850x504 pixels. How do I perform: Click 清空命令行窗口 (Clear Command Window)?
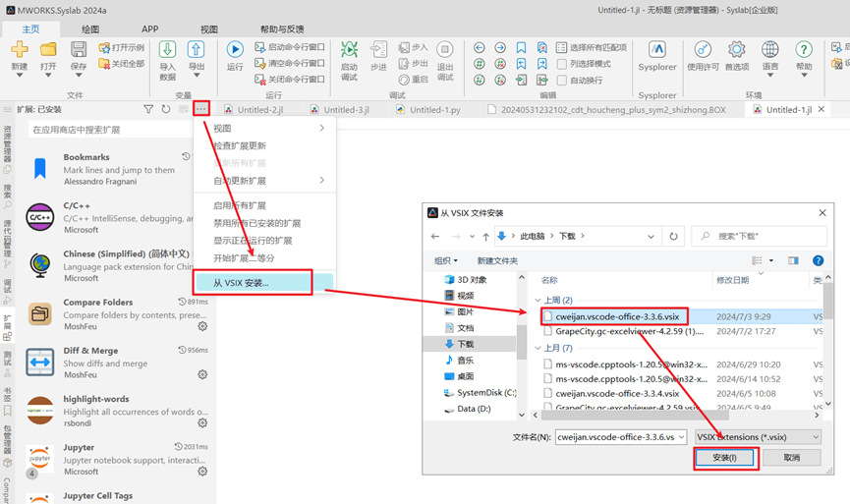tap(290, 64)
